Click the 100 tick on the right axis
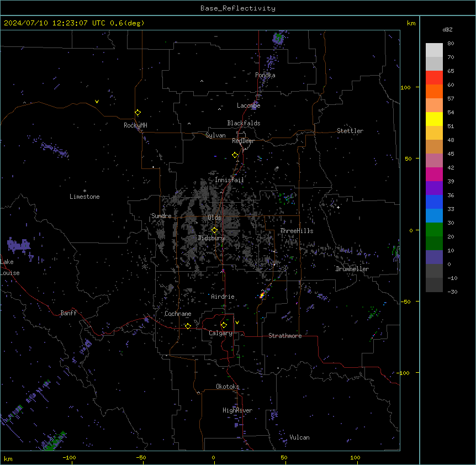 click(405, 87)
